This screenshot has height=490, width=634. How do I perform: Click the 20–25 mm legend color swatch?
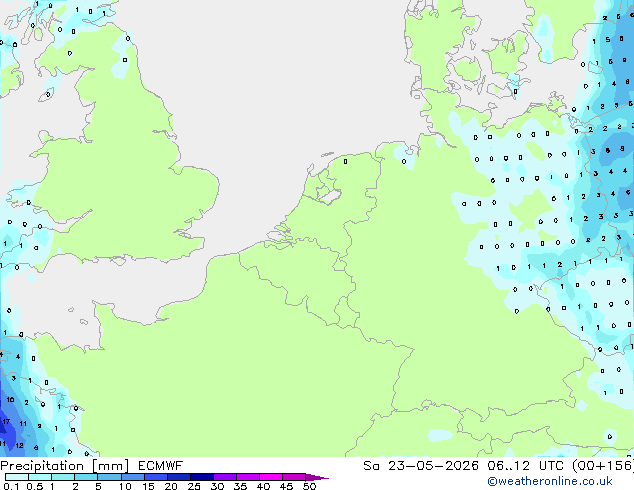coord(178,477)
